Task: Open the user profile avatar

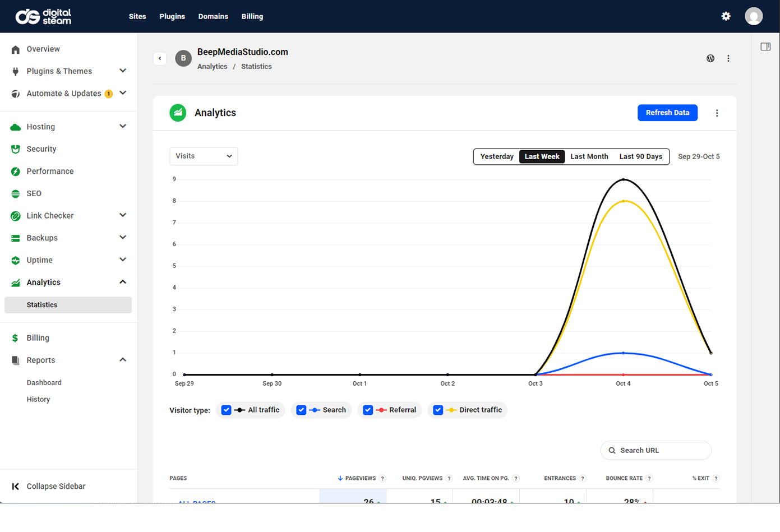Action: (x=753, y=16)
